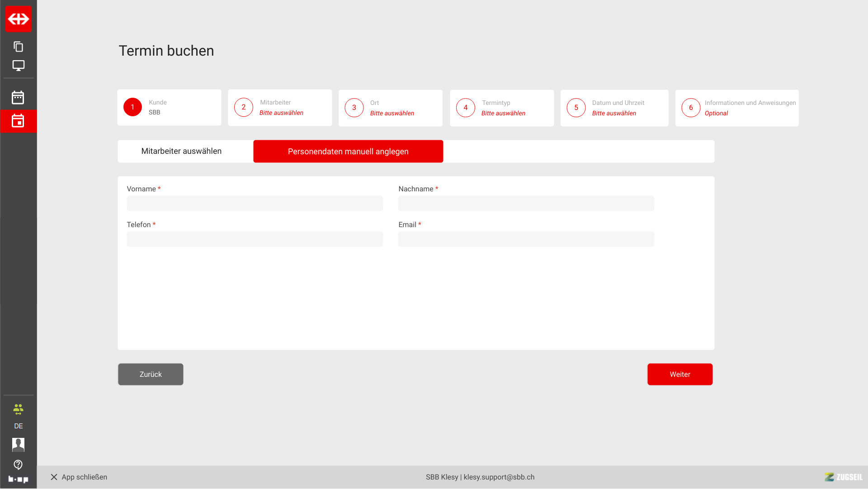Focus the Email input field
This screenshot has width=868, height=489.
tap(526, 239)
